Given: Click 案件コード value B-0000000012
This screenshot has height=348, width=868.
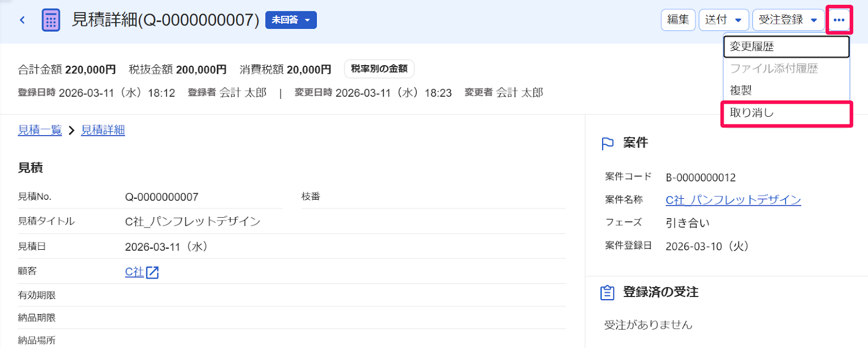Looking at the screenshot, I should [701, 178].
